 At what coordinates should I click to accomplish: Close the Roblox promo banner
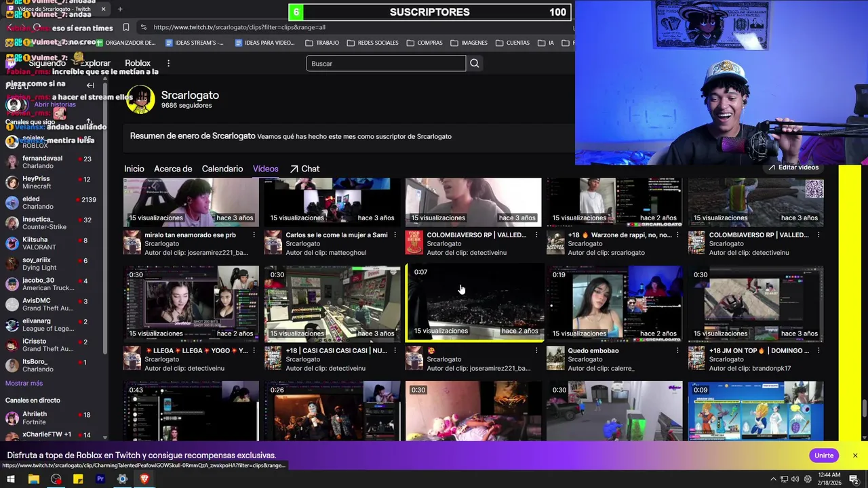(x=855, y=455)
